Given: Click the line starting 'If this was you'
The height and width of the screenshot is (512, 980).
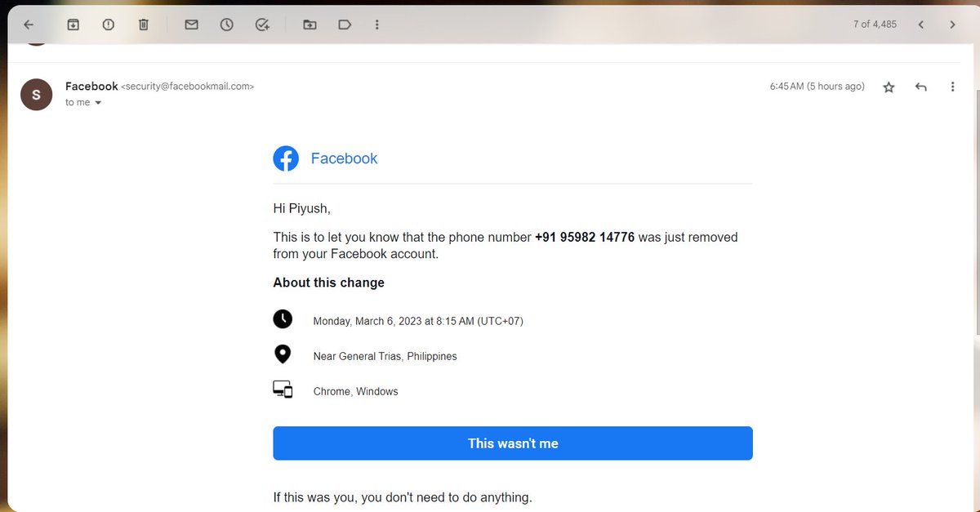Looking at the screenshot, I should [403, 496].
